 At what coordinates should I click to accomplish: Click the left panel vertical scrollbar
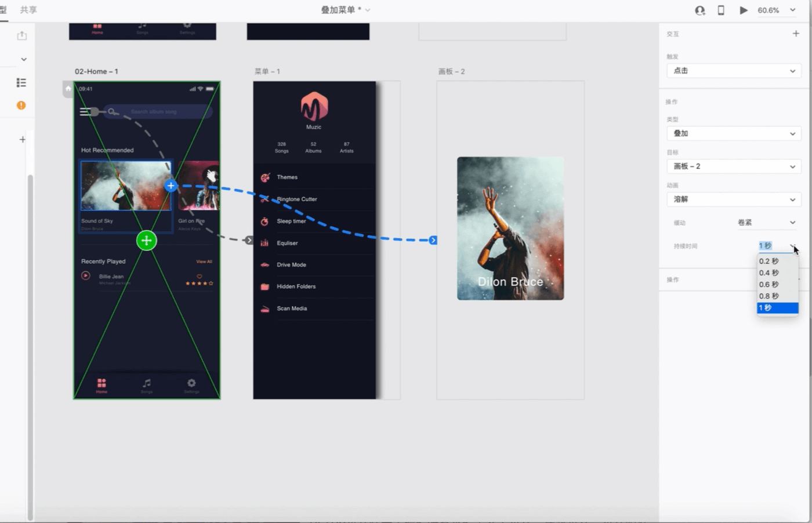pyautogui.click(x=30, y=347)
